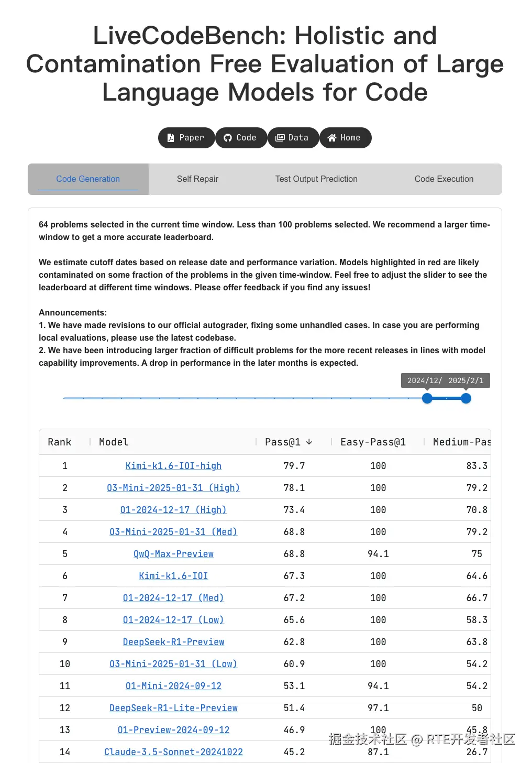Open the O3-Mini-2025-01-31 (Low) link
The height and width of the screenshot is (763, 532).
173,664
